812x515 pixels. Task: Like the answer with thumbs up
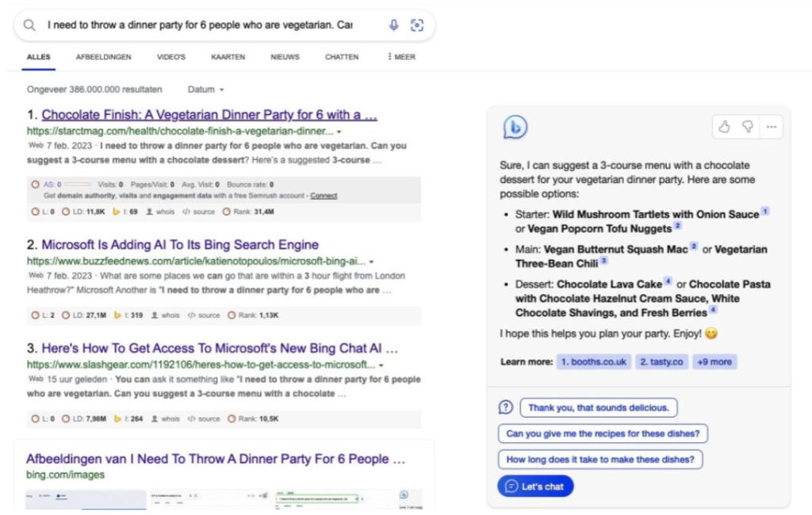coord(725,127)
